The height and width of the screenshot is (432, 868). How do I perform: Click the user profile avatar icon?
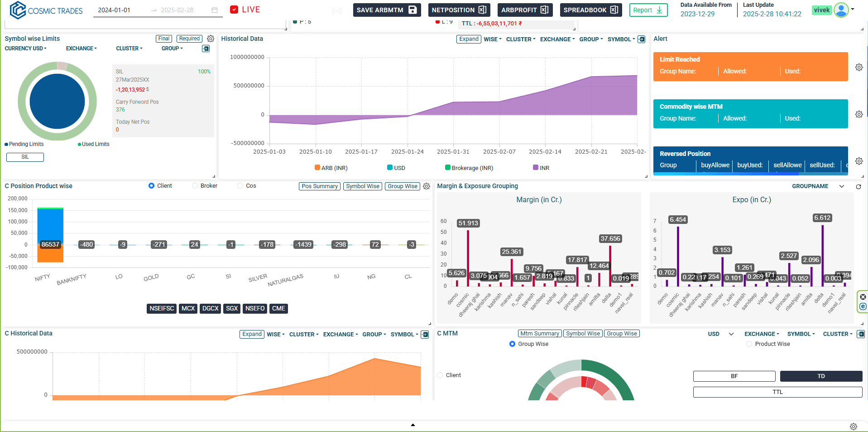[x=841, y=10]
